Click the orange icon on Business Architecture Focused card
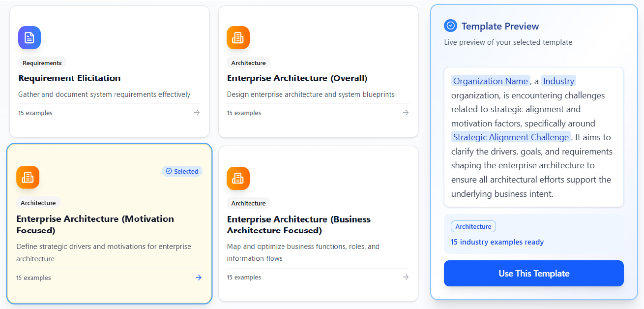 (x=238, y=178)
